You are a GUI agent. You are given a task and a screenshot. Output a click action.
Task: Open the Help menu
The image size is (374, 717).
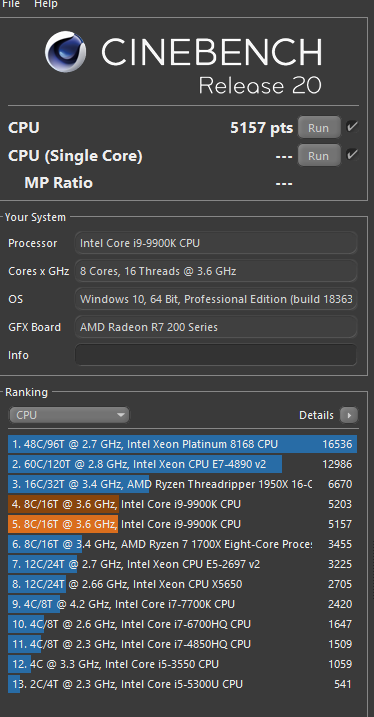click(x=46, y=4)
